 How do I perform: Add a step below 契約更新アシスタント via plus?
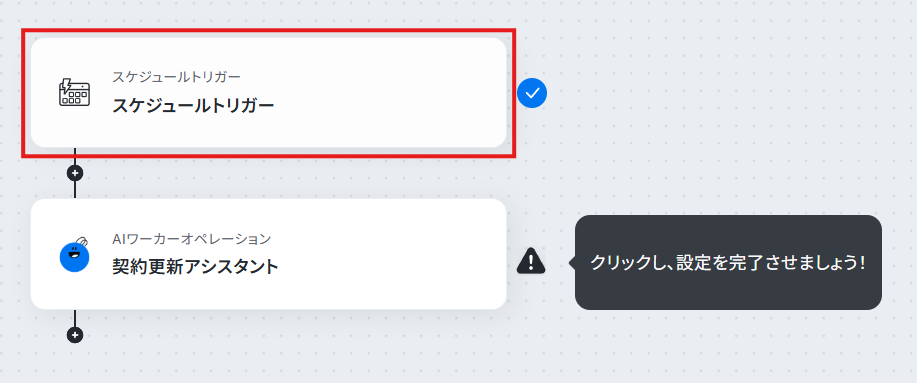75,335
